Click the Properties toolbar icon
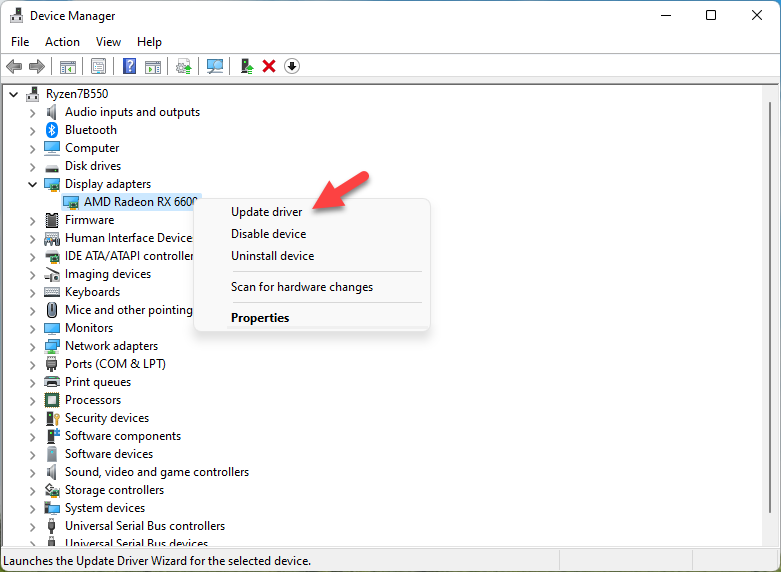The height and width of the screenshot is (572, 781). point(98,66)
